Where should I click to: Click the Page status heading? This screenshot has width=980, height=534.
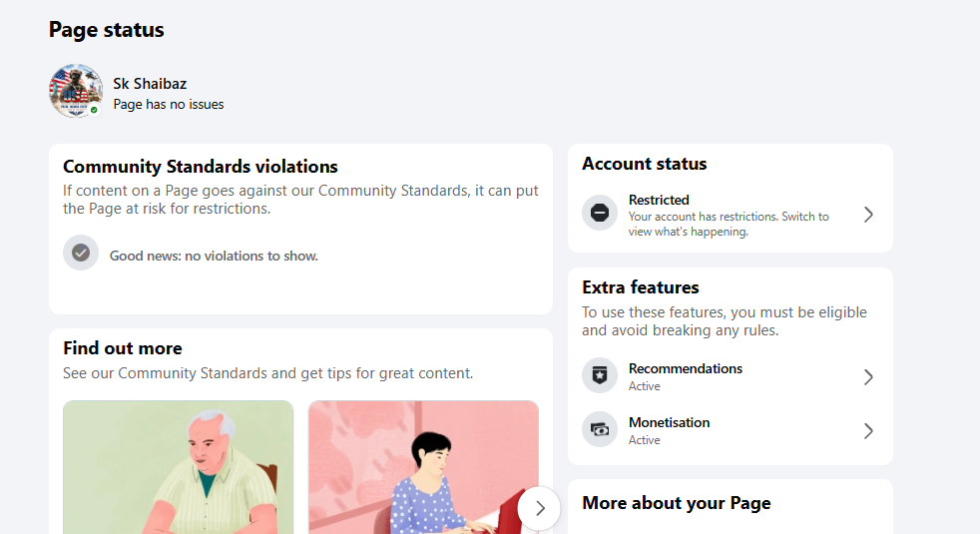106,29
